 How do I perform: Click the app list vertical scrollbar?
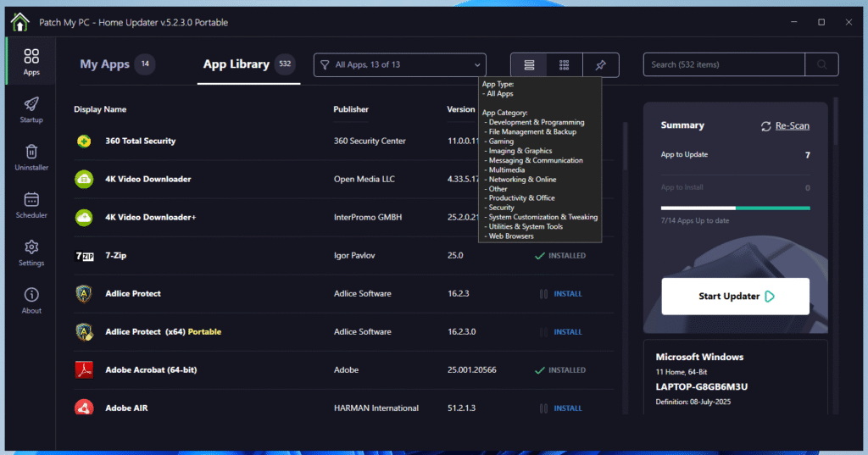point(626,146)
